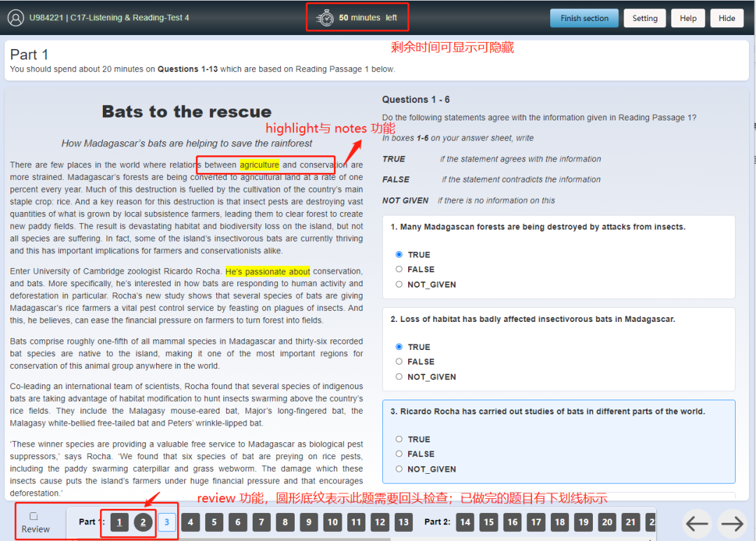This screenshot has width=756, height=541.
Task: Click the stopwatch timer icon
Action: (325, 18)
